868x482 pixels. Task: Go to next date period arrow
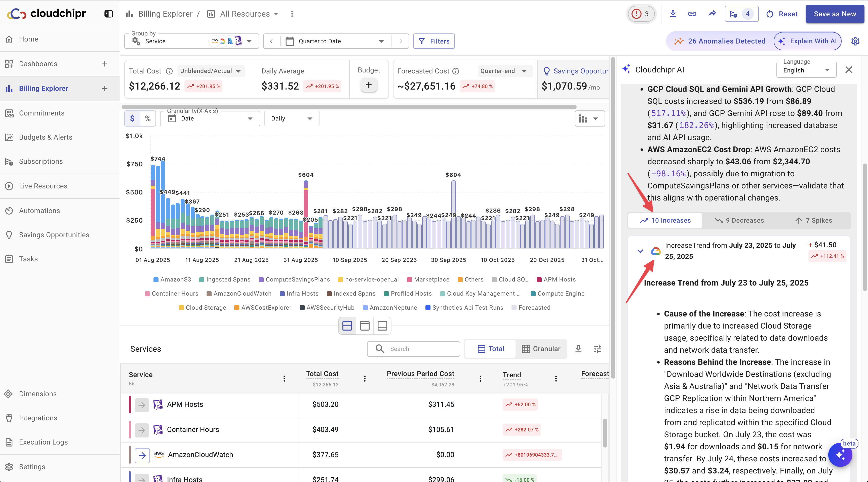click(x=401, y=41)
